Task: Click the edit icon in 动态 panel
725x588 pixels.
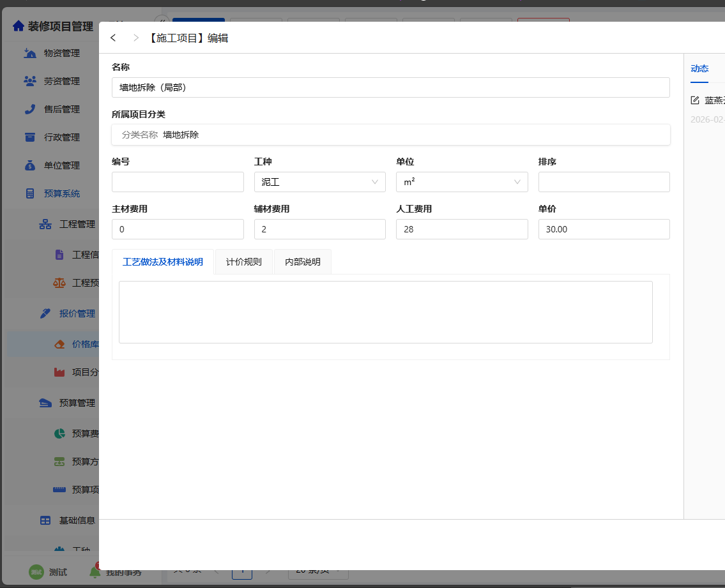Action: 695,100
